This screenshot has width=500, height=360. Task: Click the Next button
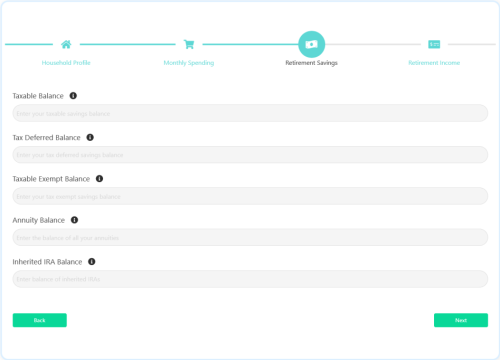pyautogui.click(x=461, y=320)
